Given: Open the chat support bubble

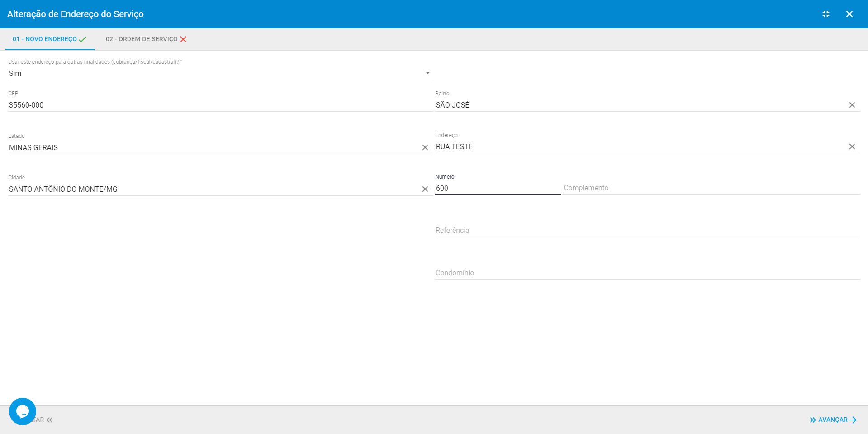Looking at the screenshot, I should click(x=23, y=411).
